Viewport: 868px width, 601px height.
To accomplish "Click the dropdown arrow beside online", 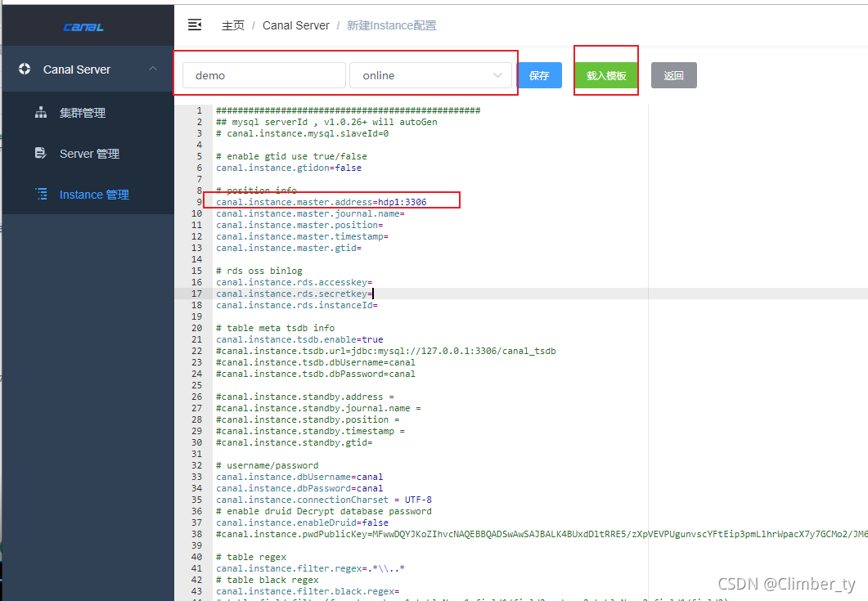I will 497,75.
